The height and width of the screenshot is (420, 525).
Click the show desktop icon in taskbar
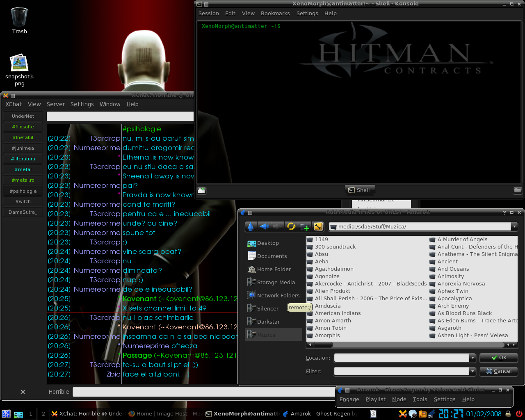point(18,414)
